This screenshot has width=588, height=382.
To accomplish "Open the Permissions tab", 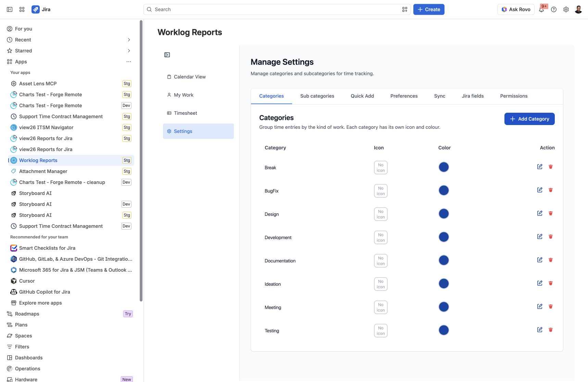I will (x=514, y=96).
